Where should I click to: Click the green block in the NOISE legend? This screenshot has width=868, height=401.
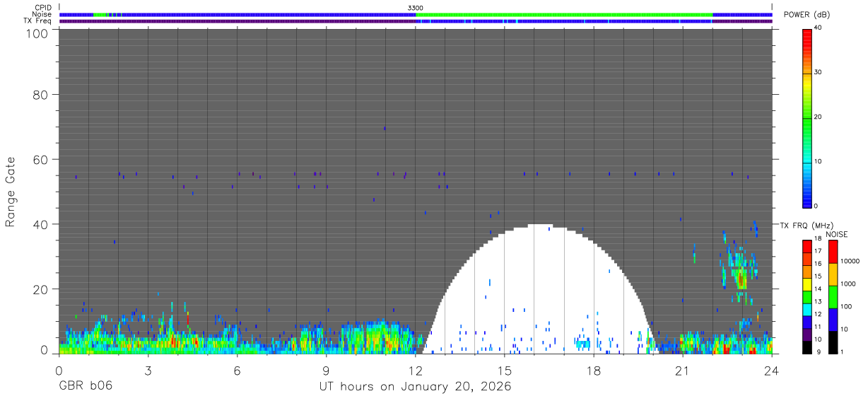[x=833, y=297]
